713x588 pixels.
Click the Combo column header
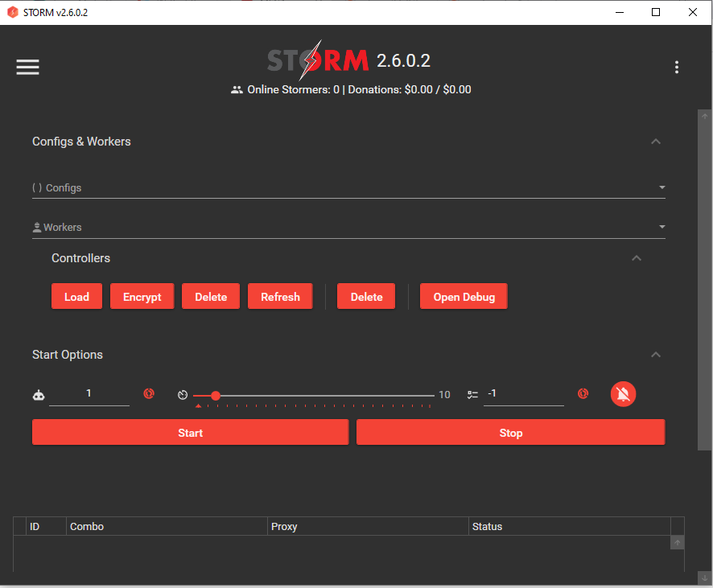pos(87,527)
